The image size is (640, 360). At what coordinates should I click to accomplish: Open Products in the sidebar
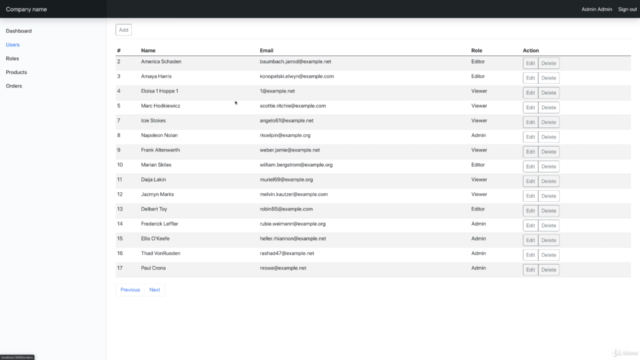(16, 72)
